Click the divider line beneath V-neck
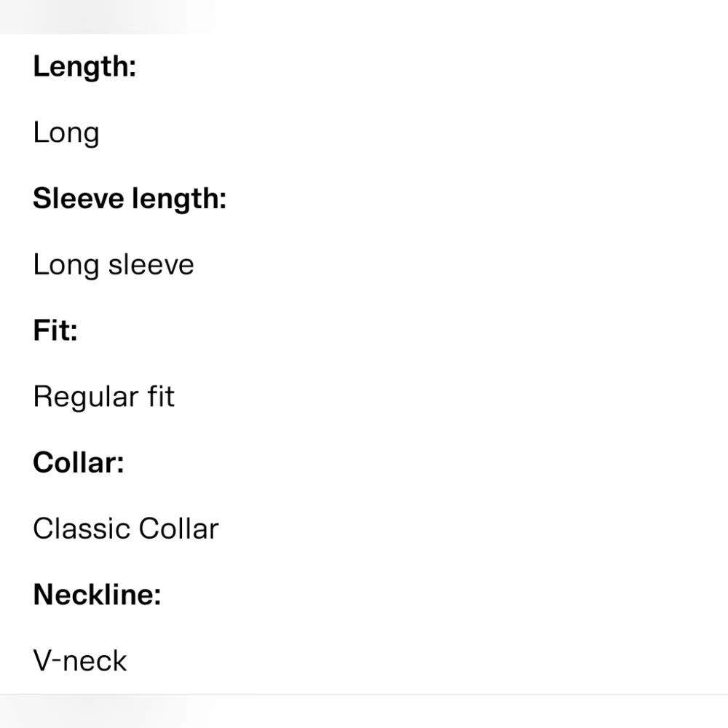Screen dimensions: 728x728 point(364,694)
